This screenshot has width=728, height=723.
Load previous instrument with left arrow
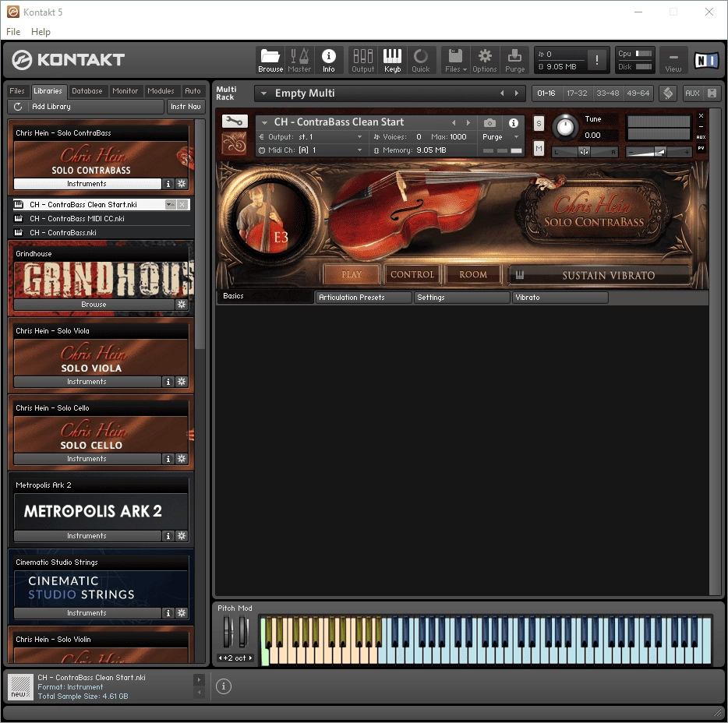tap(454, 122)
